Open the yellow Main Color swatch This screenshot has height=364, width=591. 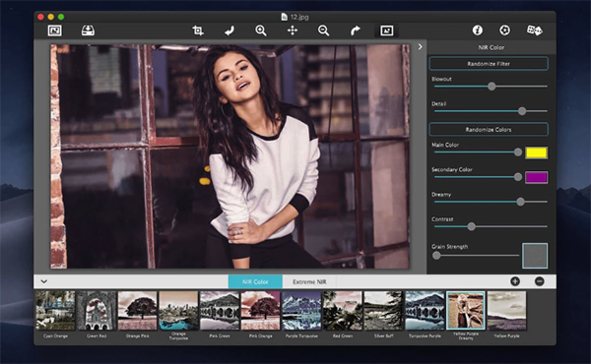click(537, 152)
